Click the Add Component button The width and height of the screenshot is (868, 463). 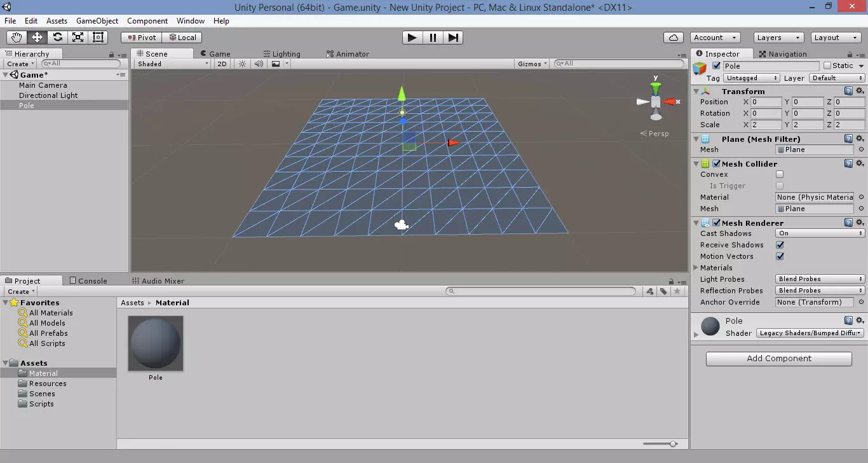pyautogui.click(x=778, y=359)
